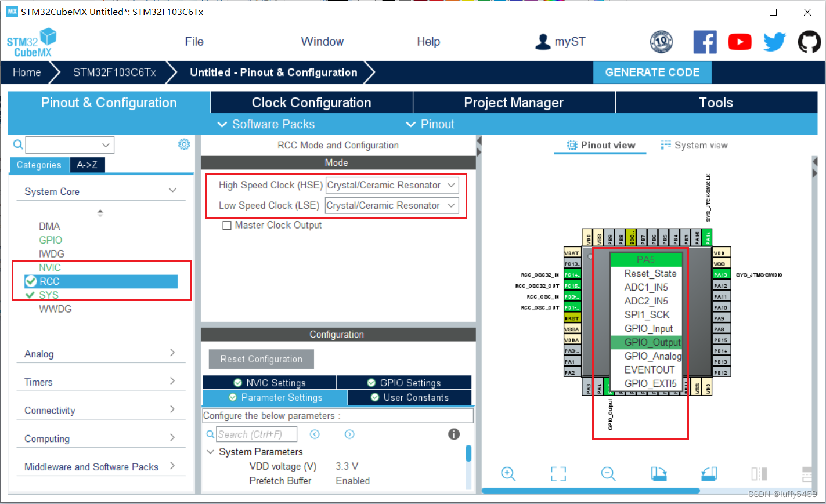Zoom in on the pinout view

click(x=508, y=474)
